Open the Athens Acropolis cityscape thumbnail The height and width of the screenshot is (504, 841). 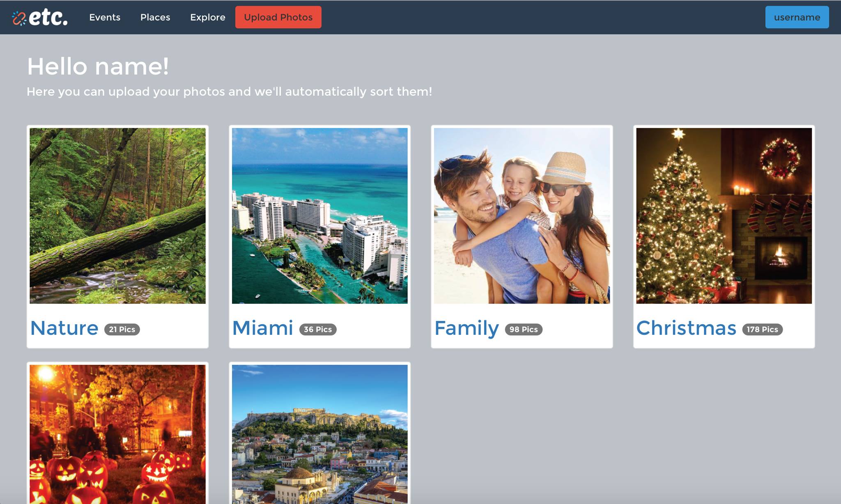pos(320,434)
